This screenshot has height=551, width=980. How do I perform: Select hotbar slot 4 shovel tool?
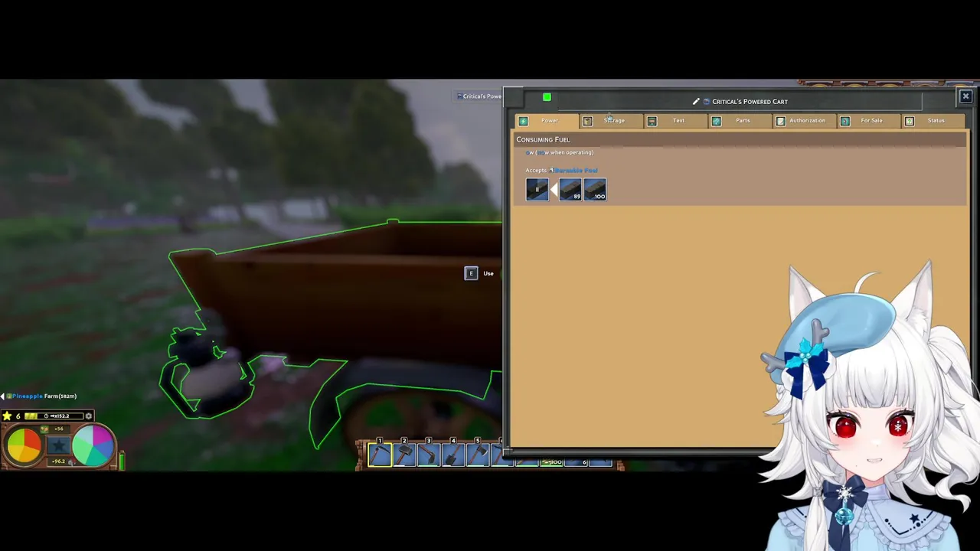(x=453, y=455)
